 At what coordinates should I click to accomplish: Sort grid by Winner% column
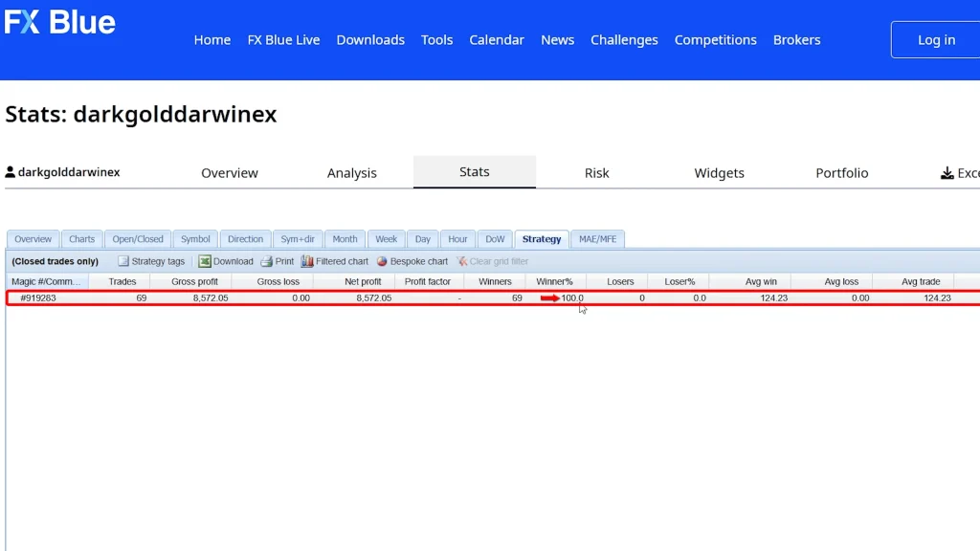click(554, 282)
